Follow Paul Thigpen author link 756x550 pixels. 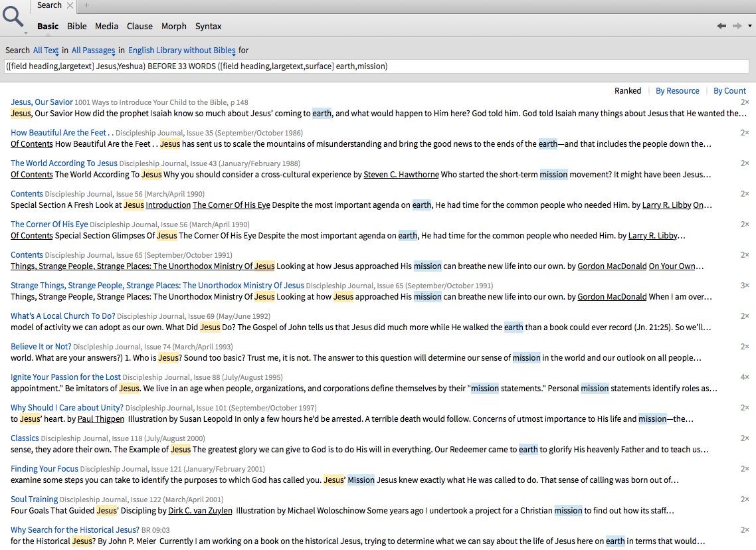101,419
